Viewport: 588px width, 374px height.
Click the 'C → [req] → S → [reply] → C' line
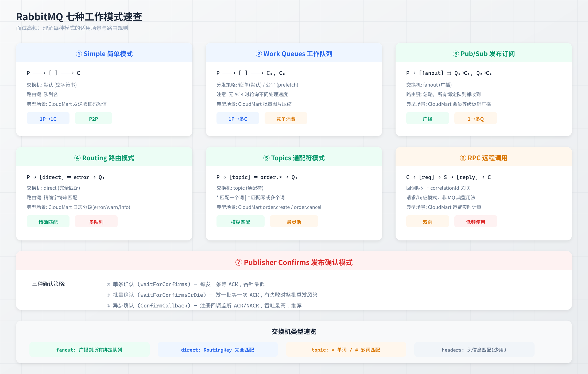448,177
